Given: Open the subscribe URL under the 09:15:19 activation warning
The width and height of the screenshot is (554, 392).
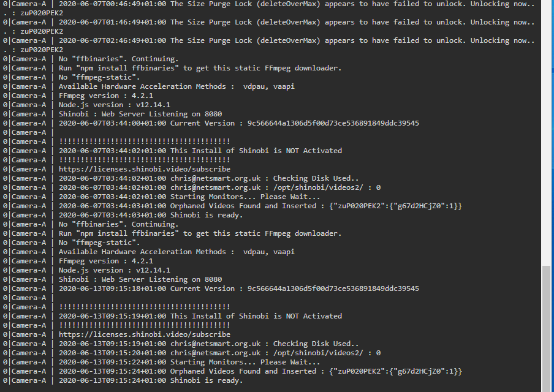Looking at the screenshot, I should coord(145,334).
